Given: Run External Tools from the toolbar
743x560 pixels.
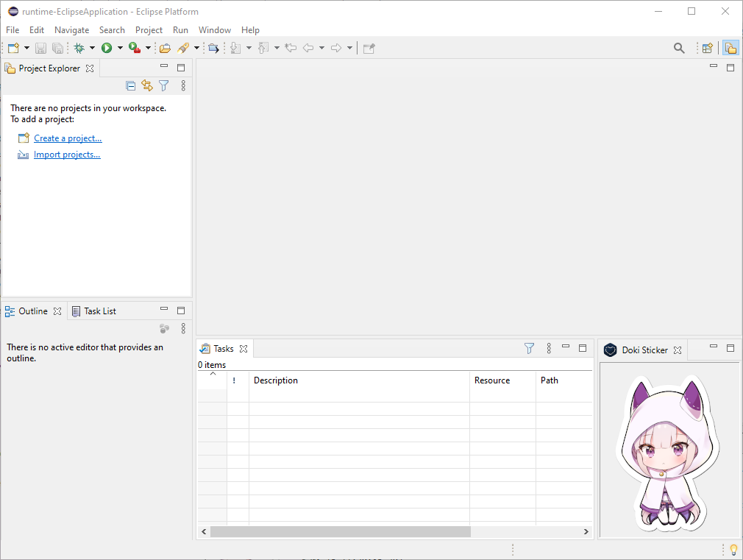Looking at the screenshot, I should 134,47.
